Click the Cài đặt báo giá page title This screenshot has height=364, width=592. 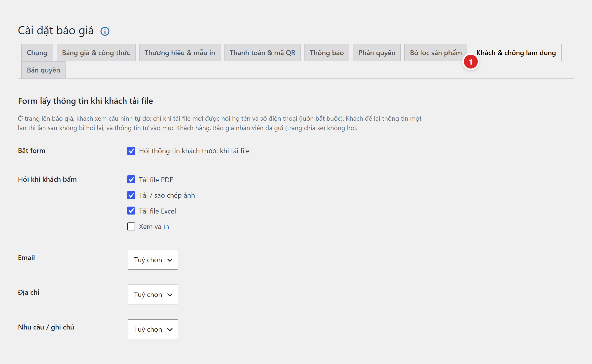[x=56, y=31]
